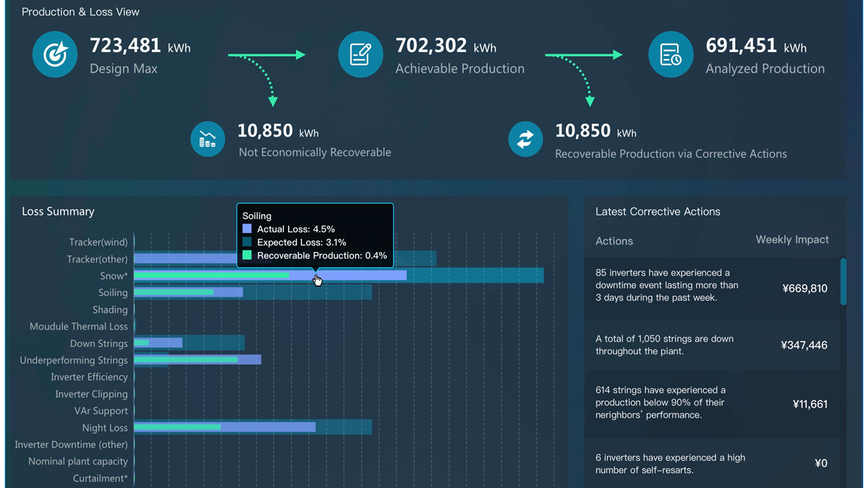Click the Not Economically Recoverable icon
Viewport: 868px width, 488px height.
pyautogui.click(x=208, y=139)
